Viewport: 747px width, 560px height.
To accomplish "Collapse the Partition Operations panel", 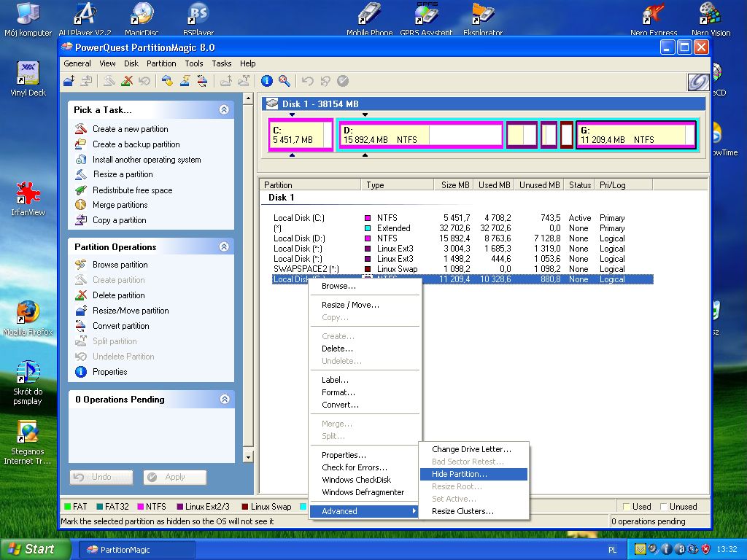I will [224, 246].
